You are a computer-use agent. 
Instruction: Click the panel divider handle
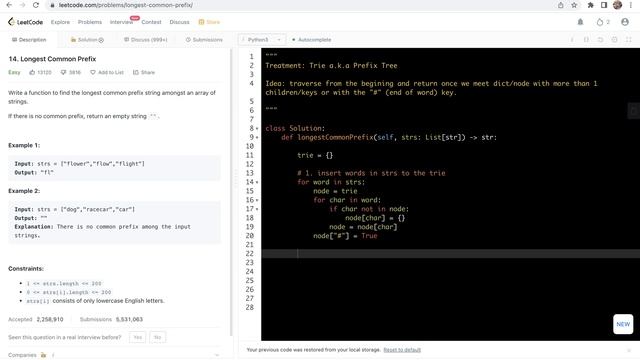click(236, 178)
